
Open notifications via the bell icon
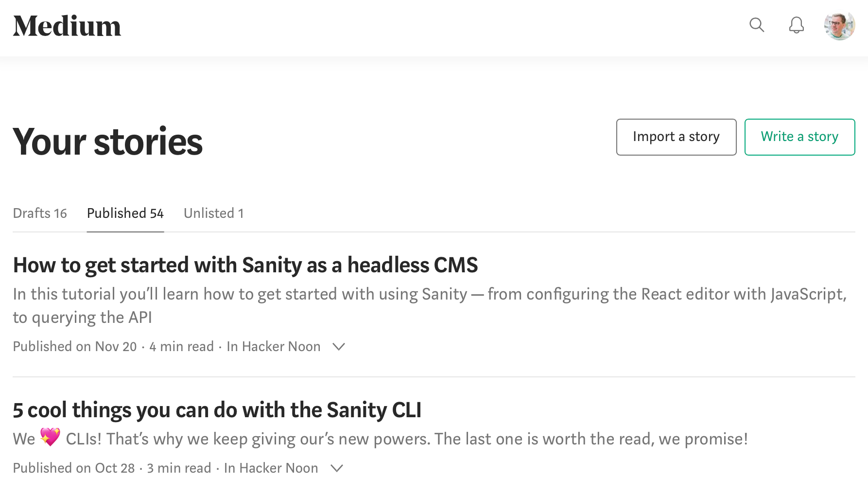[x=797, y=25]
